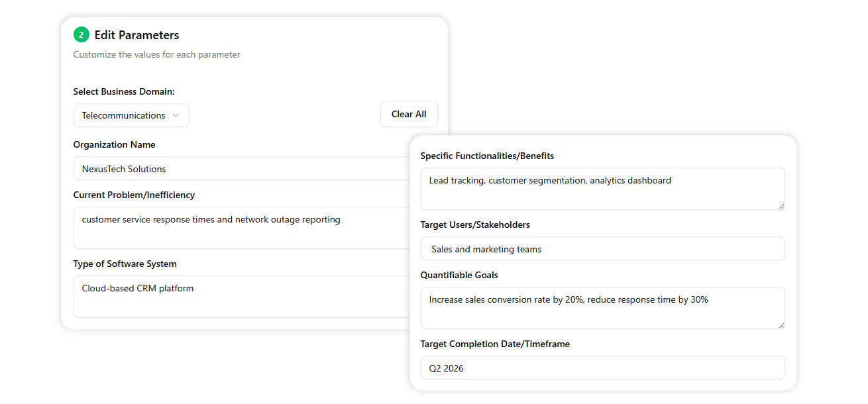Select the Specific Functionalities/Benefits text area

click(602, 189)
